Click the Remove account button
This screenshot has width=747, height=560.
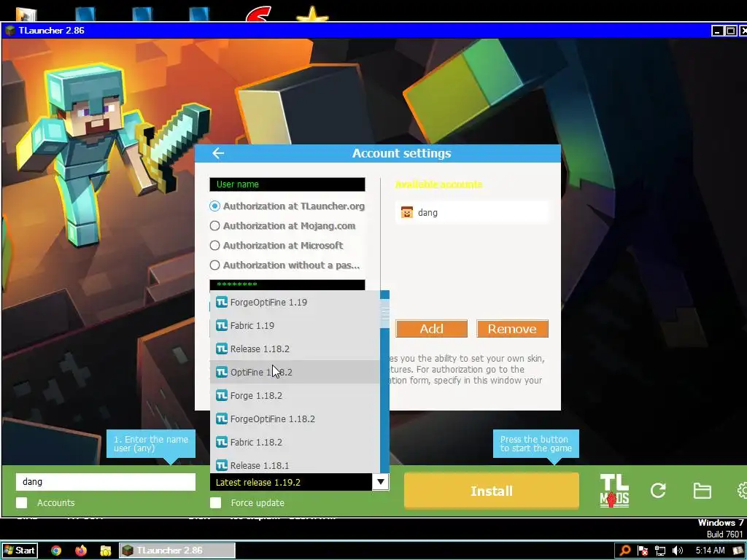(x=512, y=329)
